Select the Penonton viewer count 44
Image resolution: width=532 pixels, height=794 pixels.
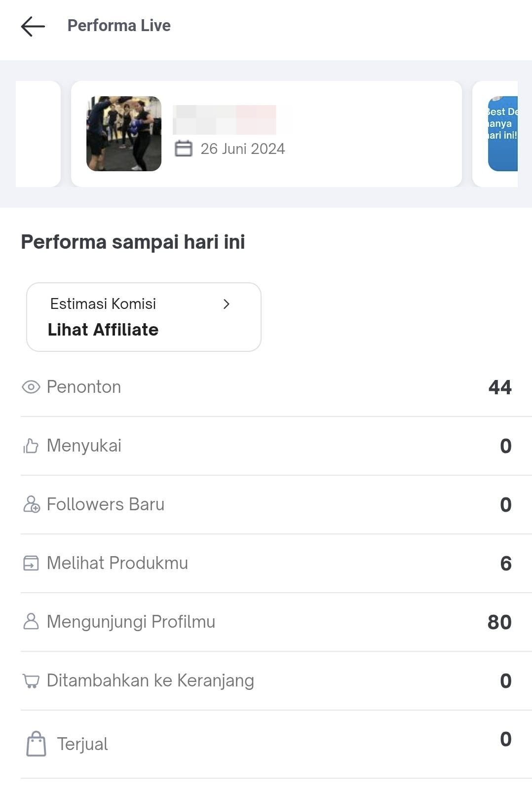tap(499, 387)
